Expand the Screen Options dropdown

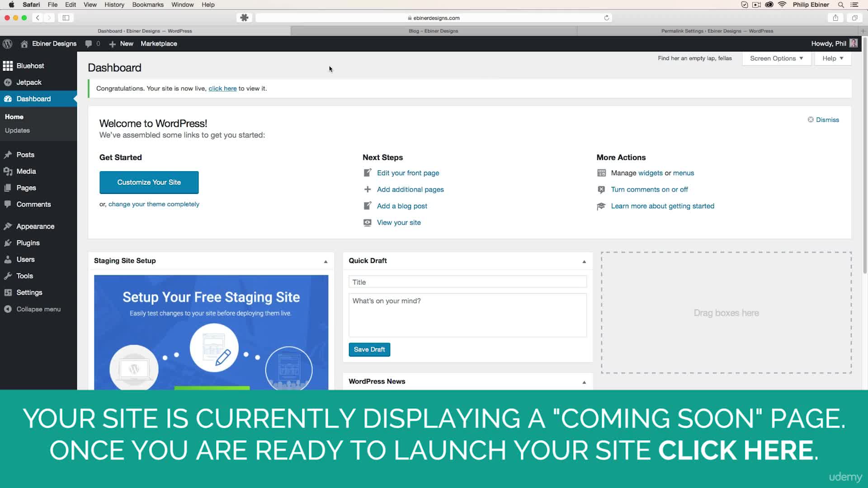click(776, 58)
